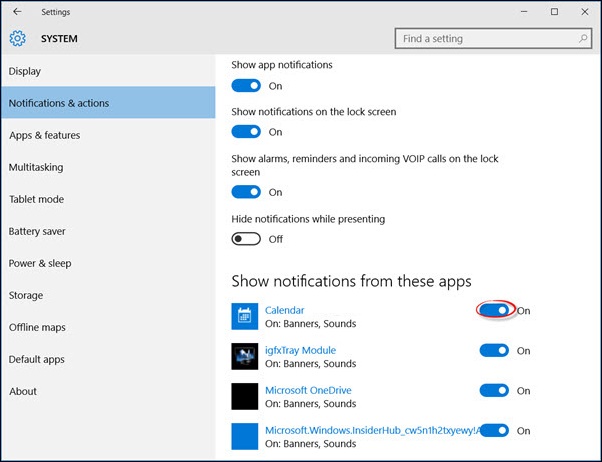Click the igfxTray Module icon
602x462 pixels.
point(245,356)
